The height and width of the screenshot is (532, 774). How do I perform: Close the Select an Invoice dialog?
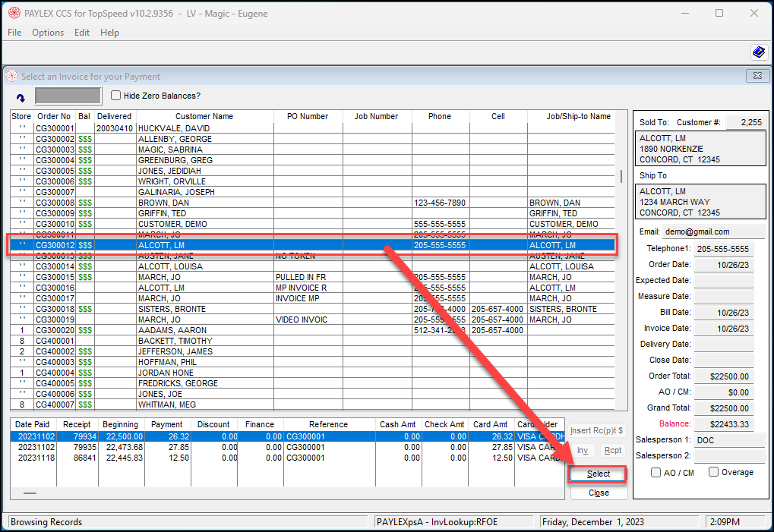coord(757,76)
